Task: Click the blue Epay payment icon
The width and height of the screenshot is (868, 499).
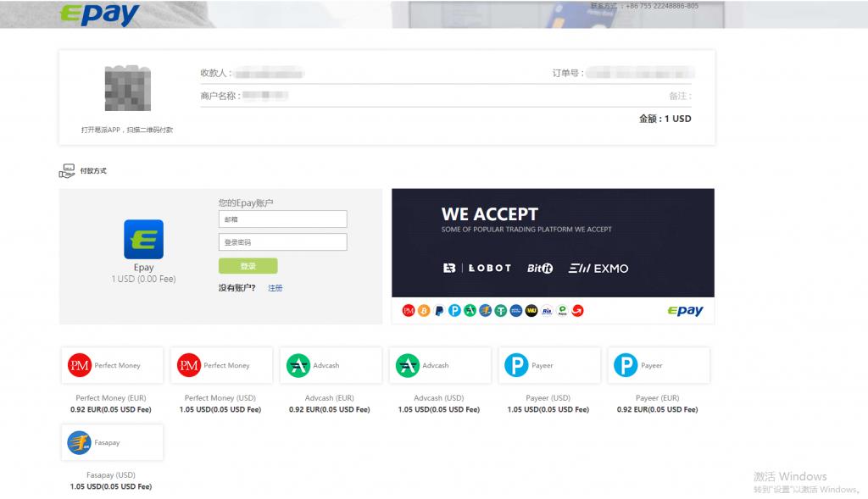Action: (143, 239)
